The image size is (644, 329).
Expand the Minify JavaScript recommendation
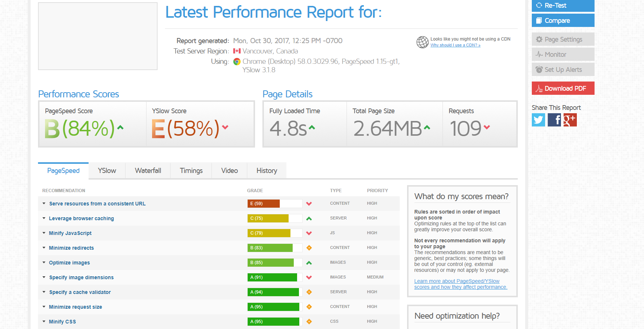pos(70,233)
